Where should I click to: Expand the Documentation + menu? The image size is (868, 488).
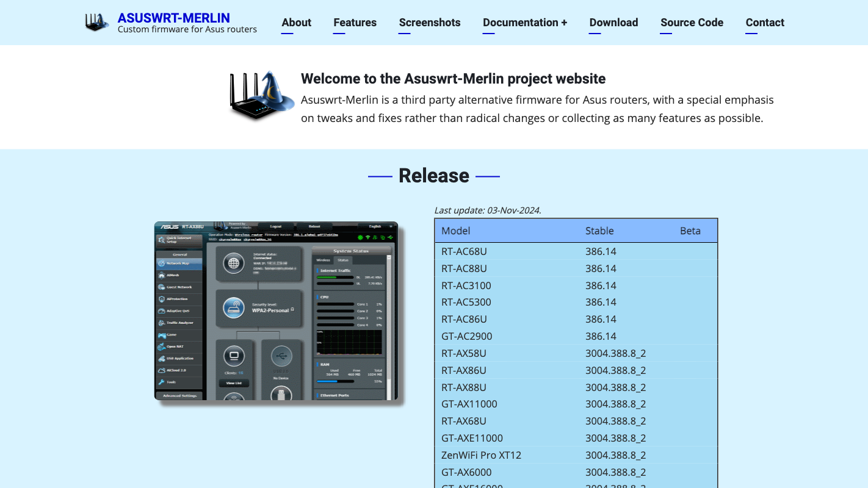point(525,23)
